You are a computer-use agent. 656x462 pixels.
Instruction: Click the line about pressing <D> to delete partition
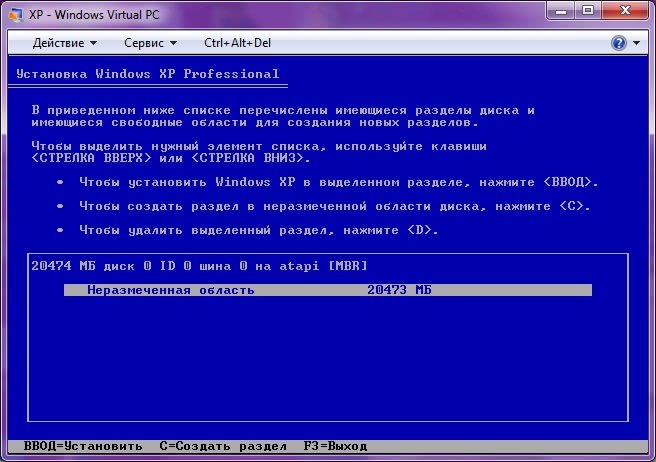pos(259,230)
